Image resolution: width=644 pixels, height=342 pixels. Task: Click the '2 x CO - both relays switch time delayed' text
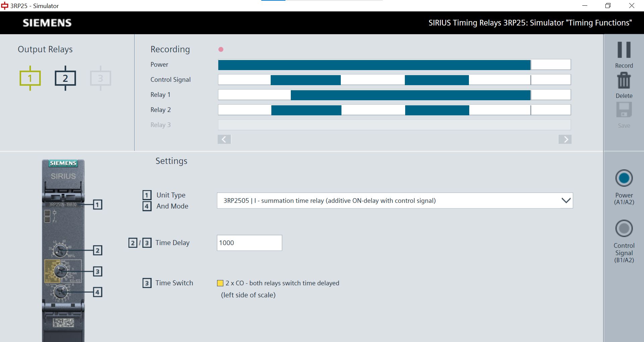(x=282, y=283)
